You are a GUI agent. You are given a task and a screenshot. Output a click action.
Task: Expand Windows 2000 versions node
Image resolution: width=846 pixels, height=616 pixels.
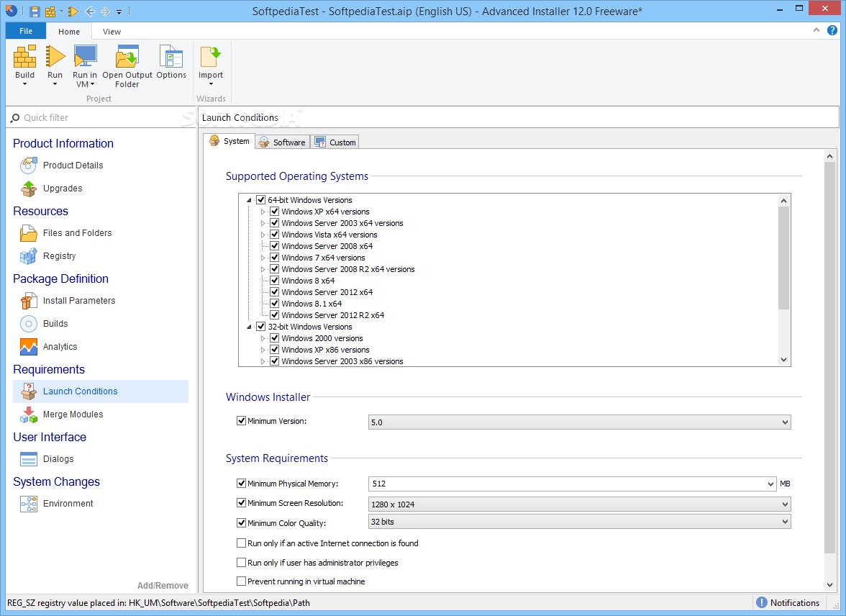263,338
